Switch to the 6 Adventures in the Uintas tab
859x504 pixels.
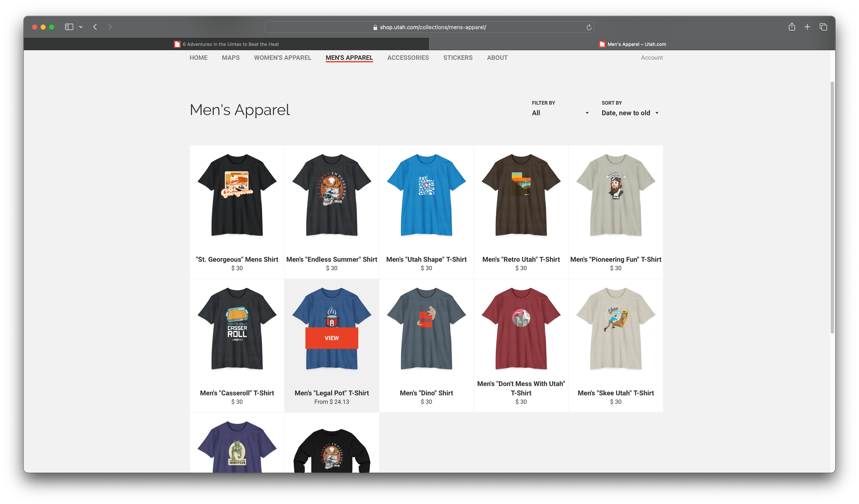226,44
